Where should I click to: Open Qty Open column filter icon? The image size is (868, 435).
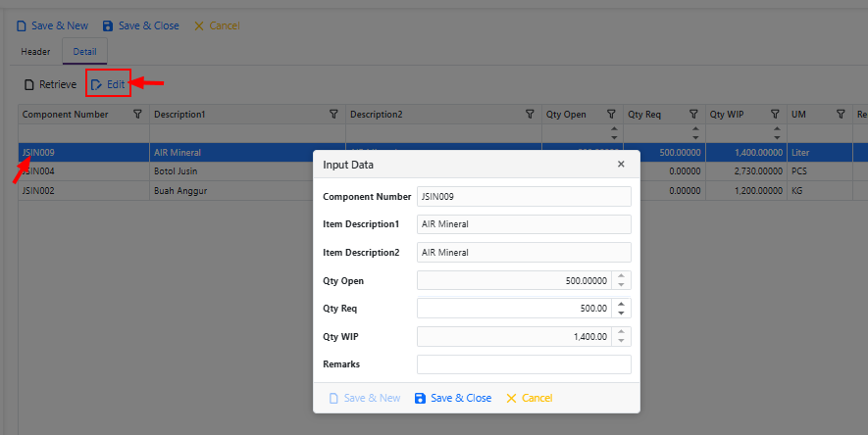coord(611,115)
